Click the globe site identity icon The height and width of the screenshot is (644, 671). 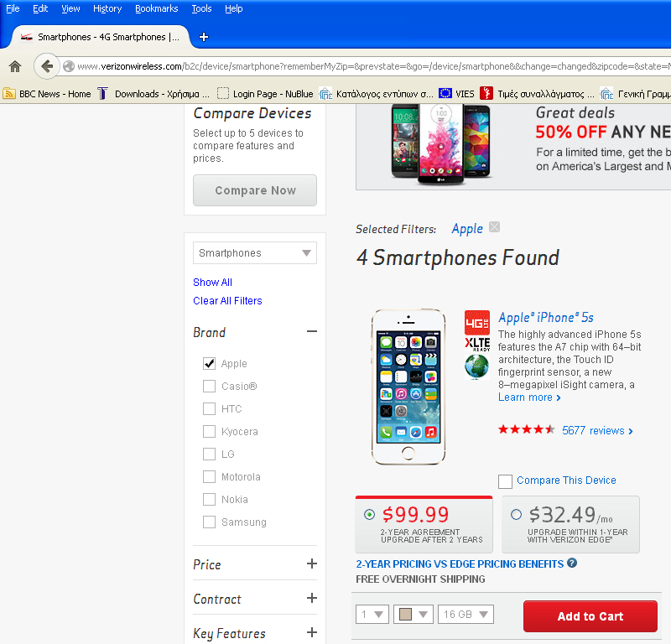coord(69,66)
